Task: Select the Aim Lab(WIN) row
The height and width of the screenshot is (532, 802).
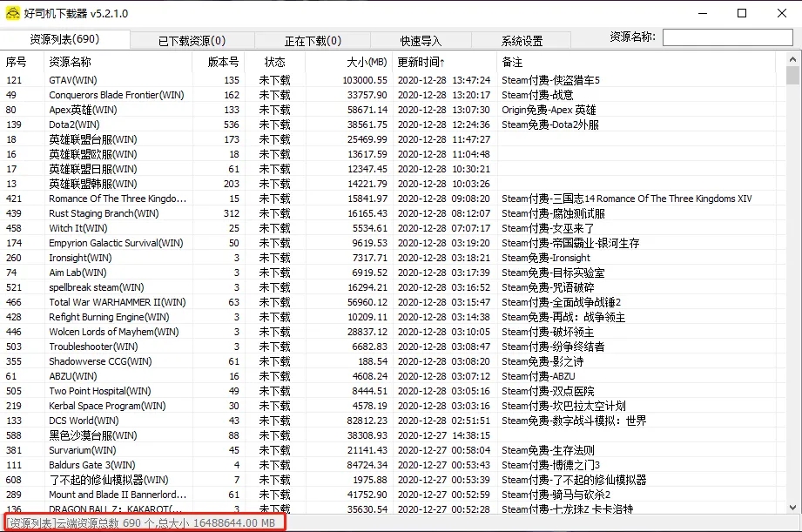Action: coord(393,273)
